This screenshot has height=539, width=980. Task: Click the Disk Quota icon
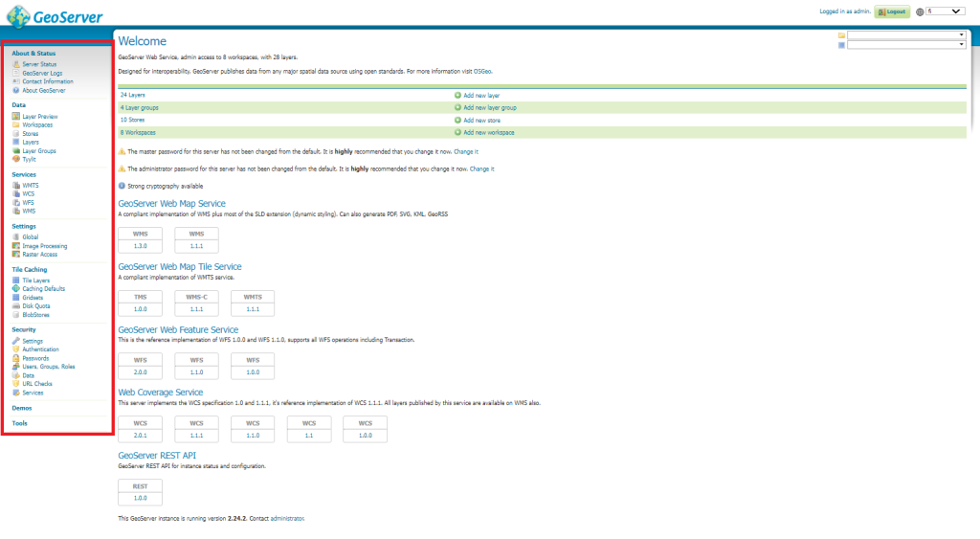(x=16, y=305)
